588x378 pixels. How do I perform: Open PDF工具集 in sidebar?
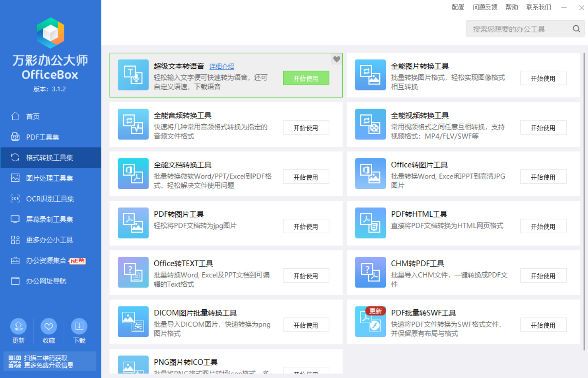click(x=51, y=137)
